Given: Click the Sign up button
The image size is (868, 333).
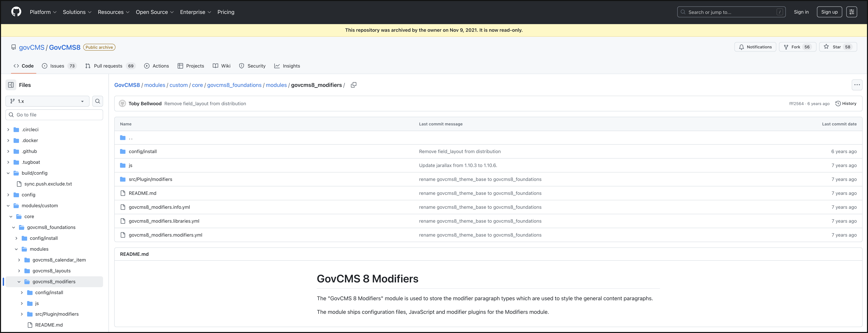Looking at the screenshot, I should coord(829,12).
